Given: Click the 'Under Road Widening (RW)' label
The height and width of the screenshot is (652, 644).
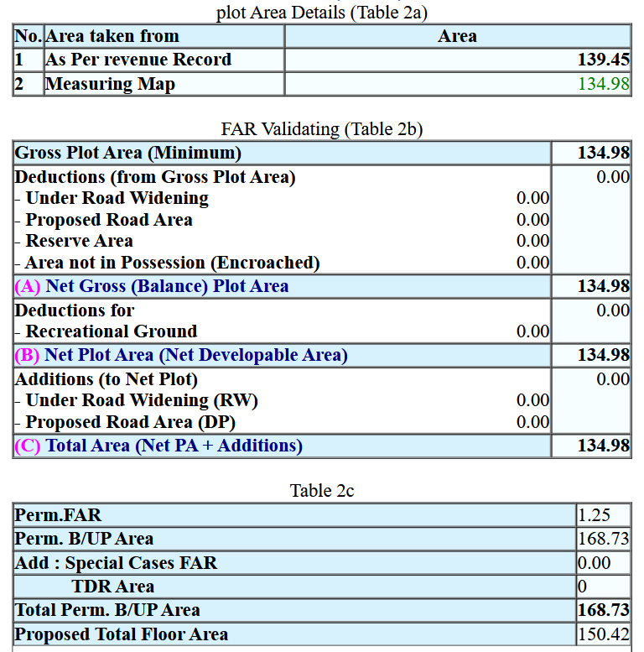Looking at the screenshot, I should point(142,400).
